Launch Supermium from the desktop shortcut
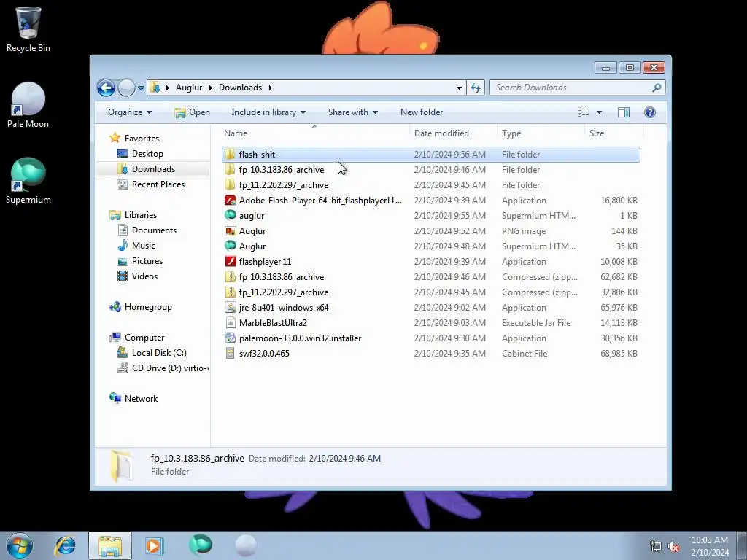Image resolution: width=747 pixels, height=560 pixels. [x=28, y=181]
